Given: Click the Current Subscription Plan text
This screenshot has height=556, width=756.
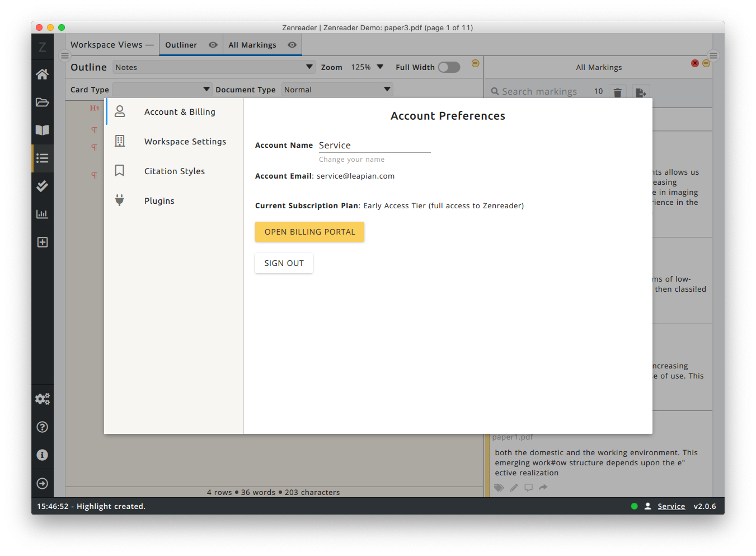Looking at the screenshot, I should coord(389,205).
